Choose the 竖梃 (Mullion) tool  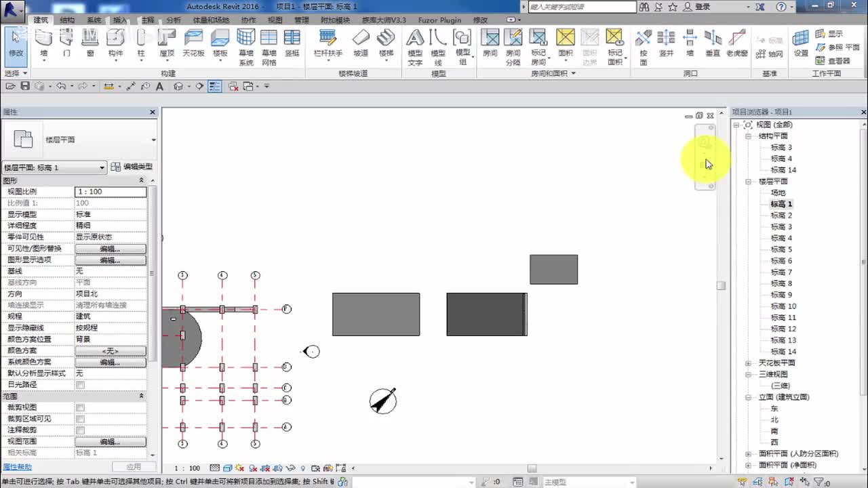tap(292, 43)
